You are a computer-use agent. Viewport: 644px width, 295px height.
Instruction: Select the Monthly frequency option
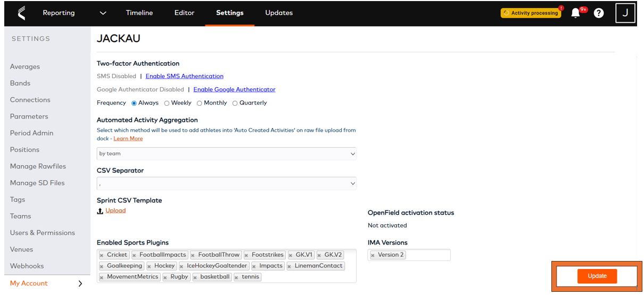pyautogui.click(x=200, y=103)
